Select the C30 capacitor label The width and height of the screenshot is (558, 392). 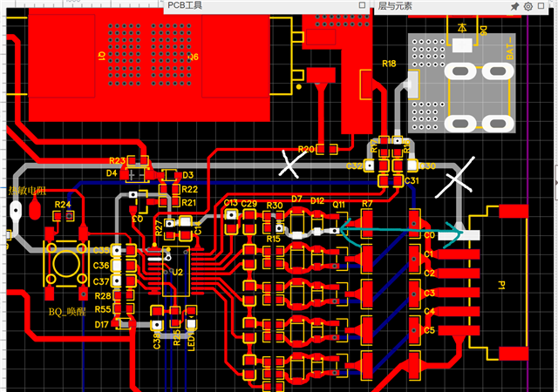tap(427, 166)
